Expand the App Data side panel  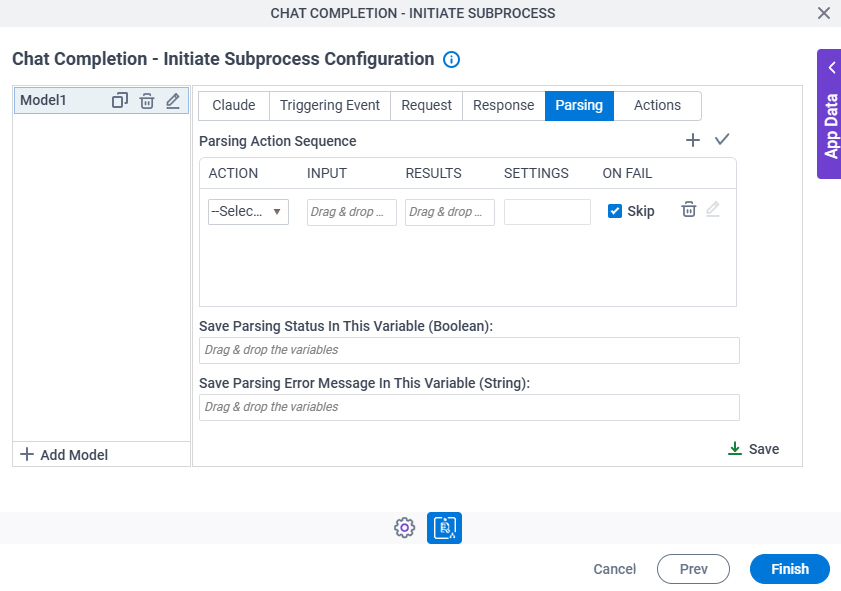[x=829, y=114]
